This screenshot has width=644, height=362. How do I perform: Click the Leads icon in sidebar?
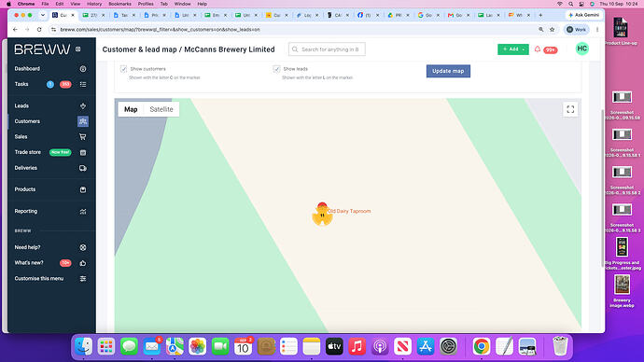[x=83, y=105]
